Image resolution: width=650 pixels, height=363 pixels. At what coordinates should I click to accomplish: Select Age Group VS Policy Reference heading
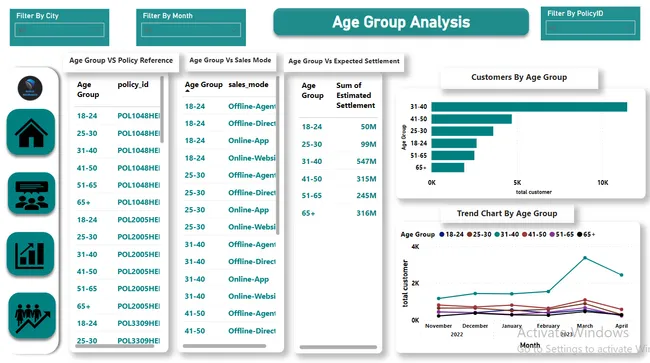tap(121, 60)
